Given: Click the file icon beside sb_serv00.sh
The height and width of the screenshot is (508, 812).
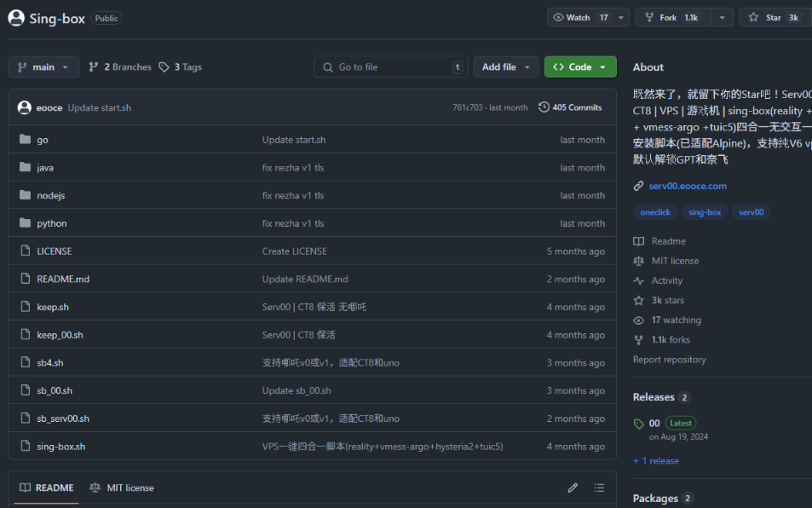Looking at the screenshot, I should tap(25, 418).
